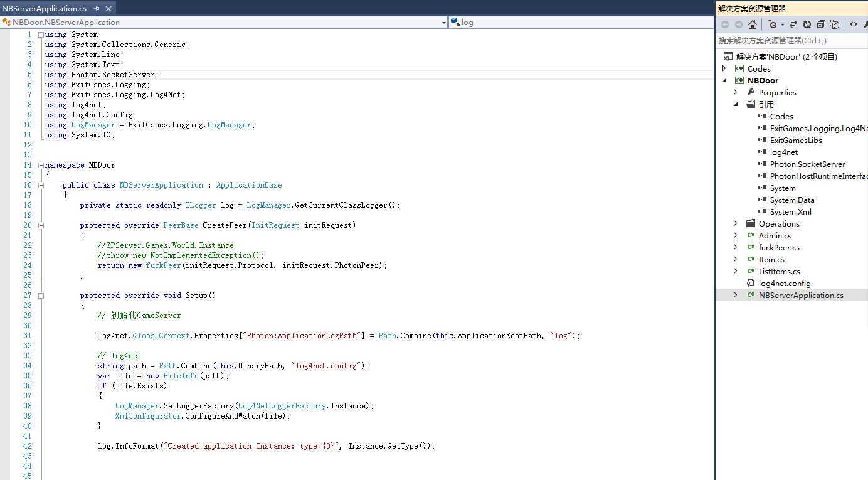Click the 解决方案资源管理器 panel title bar
This screenshot has width=868, height=480.
pos(791,8)
